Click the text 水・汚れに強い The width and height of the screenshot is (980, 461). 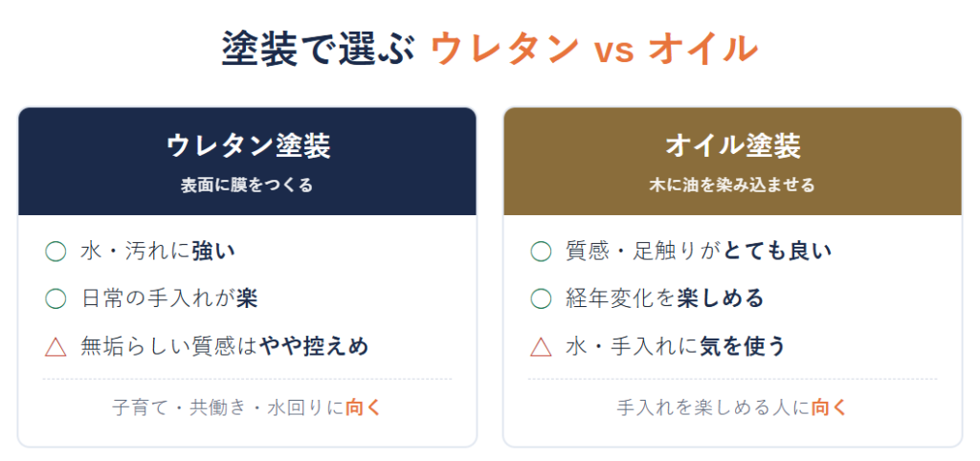pos(158,252)
